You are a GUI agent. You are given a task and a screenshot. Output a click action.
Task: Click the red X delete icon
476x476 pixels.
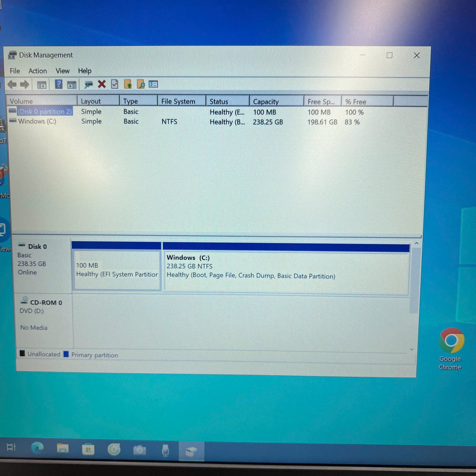(101, 84)
